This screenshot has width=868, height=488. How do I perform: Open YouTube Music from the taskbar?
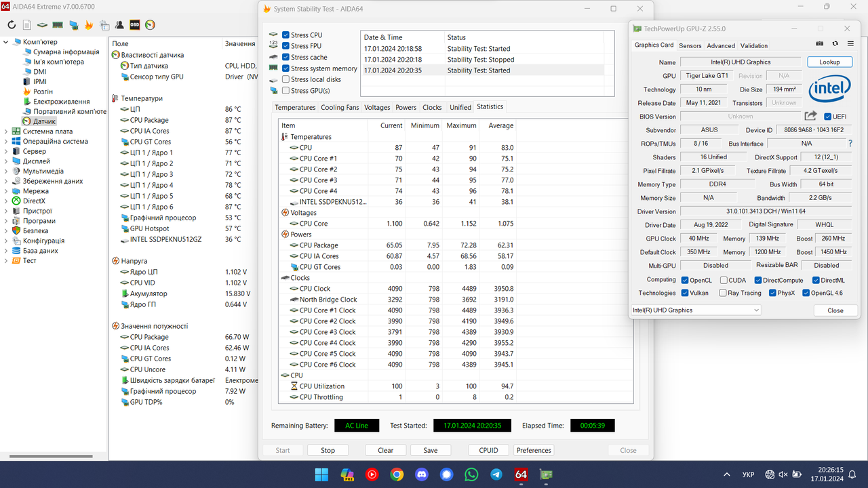pos(372,474)
